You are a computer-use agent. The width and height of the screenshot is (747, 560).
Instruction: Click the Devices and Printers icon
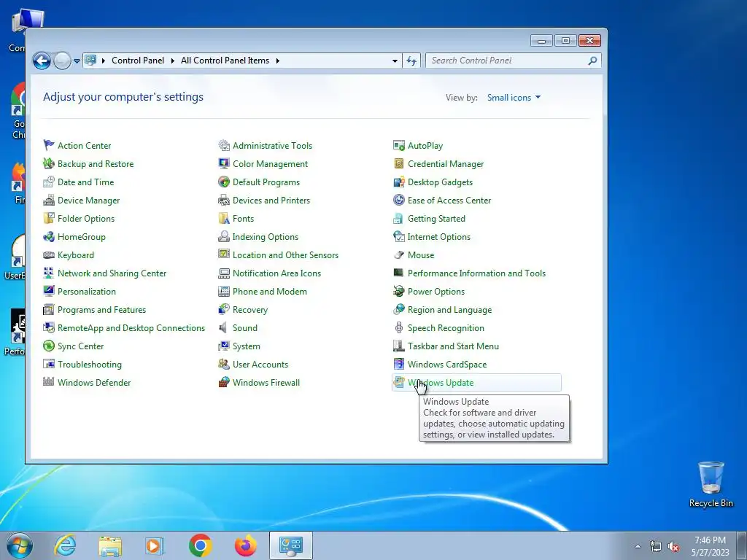(x=224, y=200)
